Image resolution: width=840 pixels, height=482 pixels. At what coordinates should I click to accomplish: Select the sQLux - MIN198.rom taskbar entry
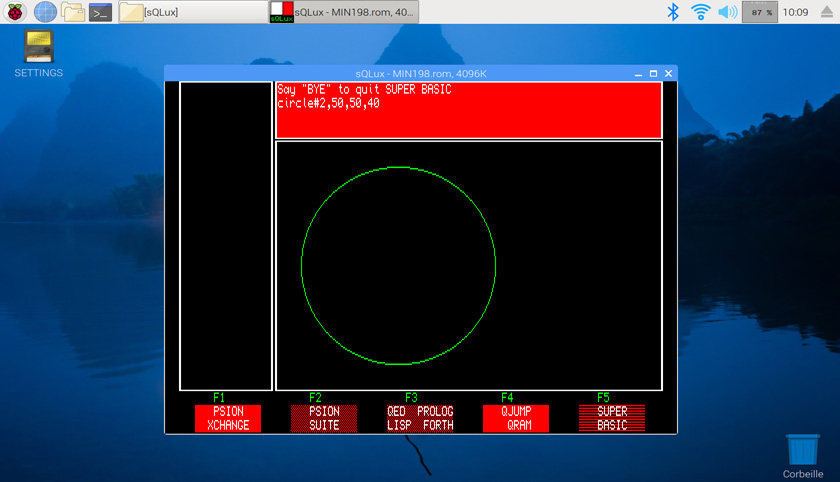[x=343, y=12]
